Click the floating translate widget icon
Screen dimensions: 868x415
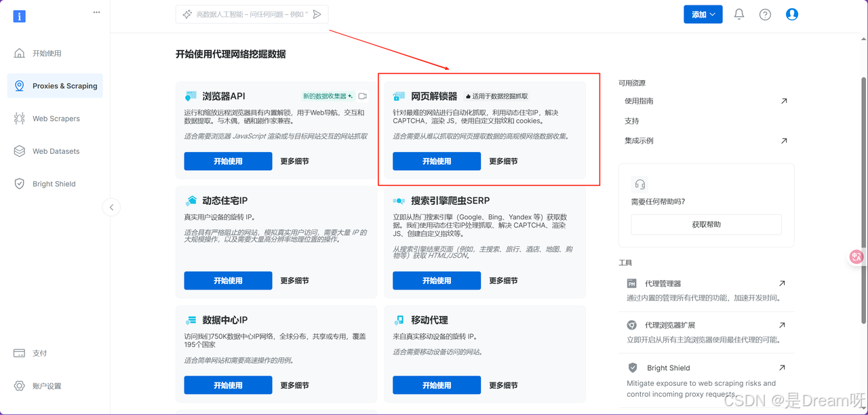pyautogui.click(x=857, y=257)
